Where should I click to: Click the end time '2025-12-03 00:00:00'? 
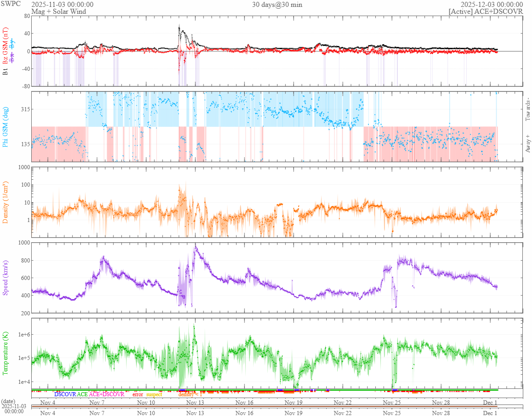pos(492,5)
